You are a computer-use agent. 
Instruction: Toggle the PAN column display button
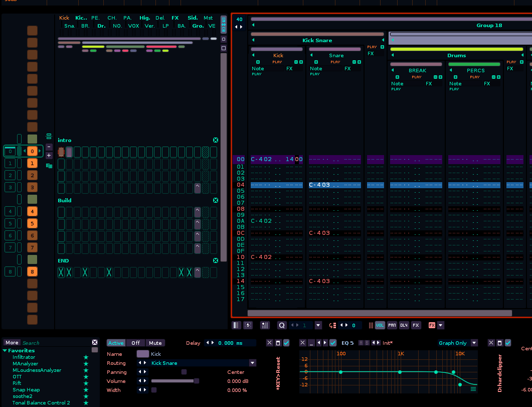tap(392, 325)
